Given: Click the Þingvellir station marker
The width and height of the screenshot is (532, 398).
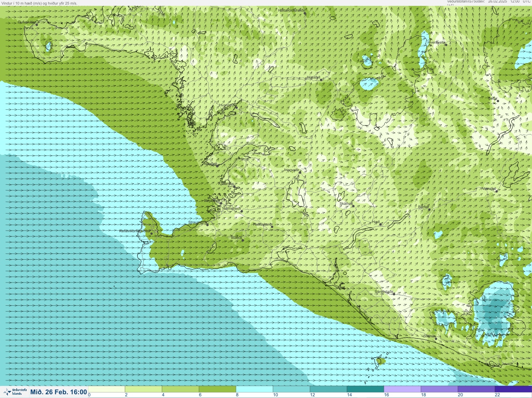Looking at the screenshot, I should tap(300, 172).
